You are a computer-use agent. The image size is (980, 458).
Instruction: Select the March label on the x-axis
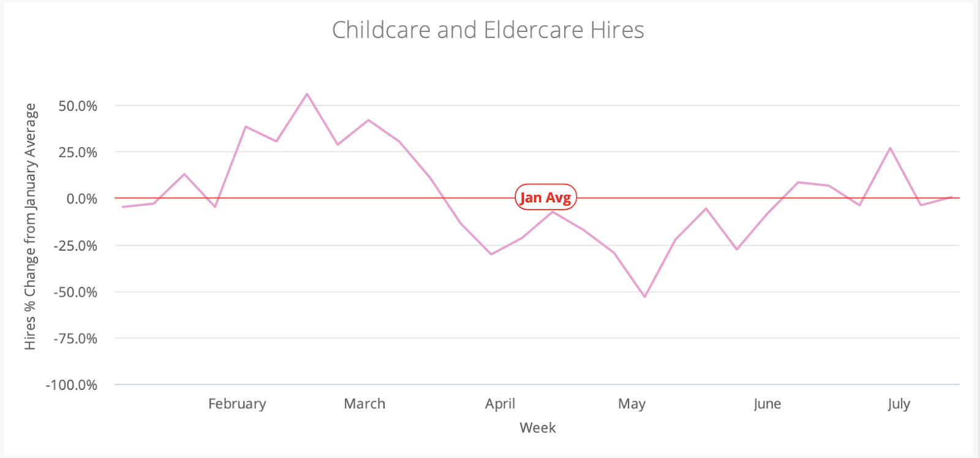click(364, 404)
